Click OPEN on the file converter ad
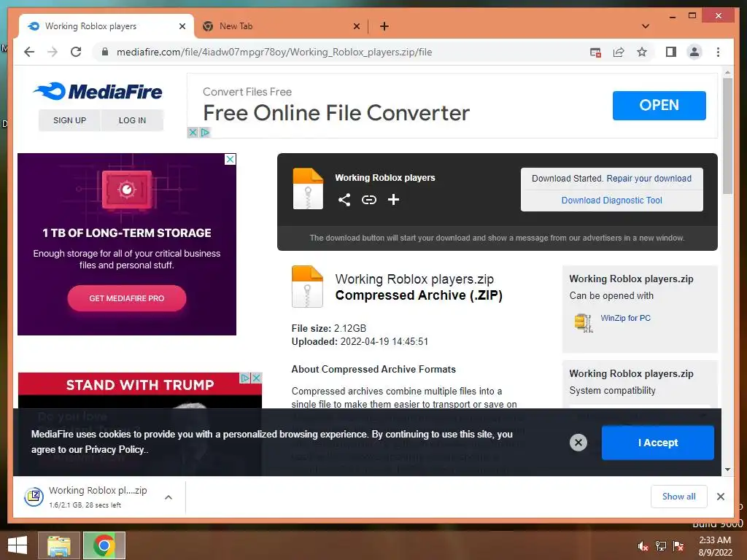 click(659, 105)
